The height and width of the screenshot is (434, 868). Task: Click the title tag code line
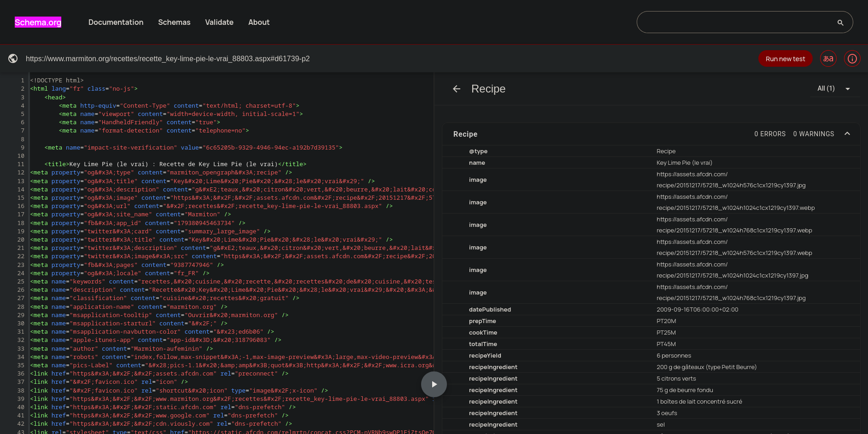click(175, 164)
